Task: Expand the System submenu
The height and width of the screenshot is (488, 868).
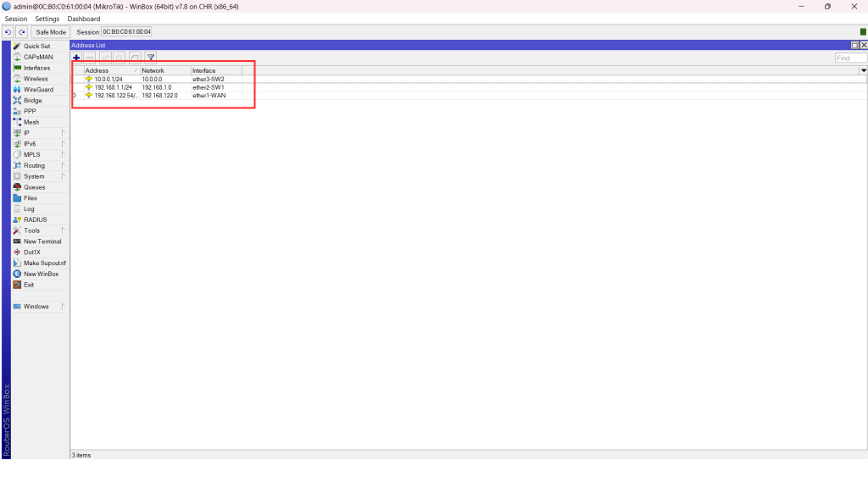Action: click(x=34, y=177)
